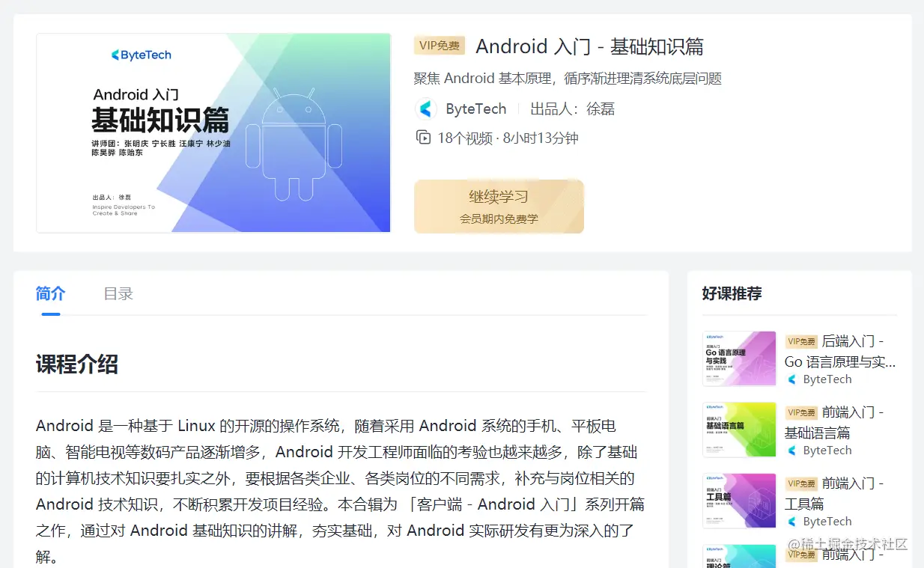Click the video count icon before 18个视频
The width and height of the screenshot is (924, 568).
423,138
